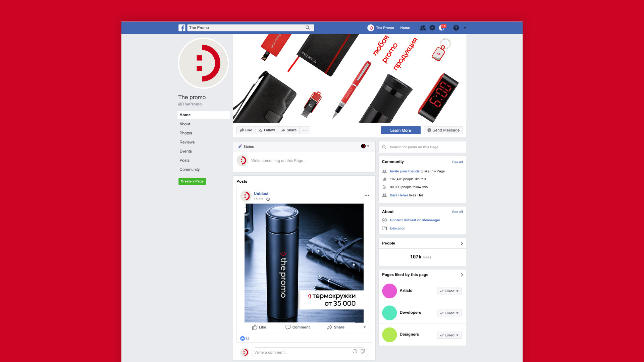
Task: Open the emoji picker in comment box
Action: pyautogui.click(x=355, y=351)
